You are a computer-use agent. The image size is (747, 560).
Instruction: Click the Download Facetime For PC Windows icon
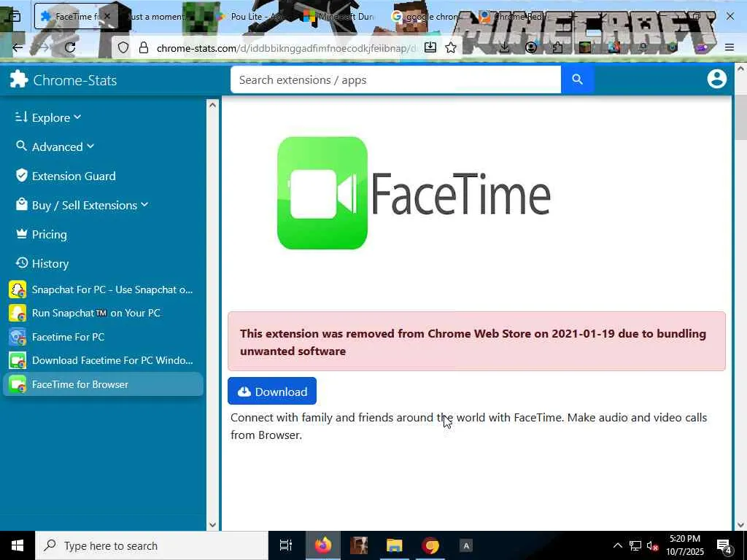point(18,360)
